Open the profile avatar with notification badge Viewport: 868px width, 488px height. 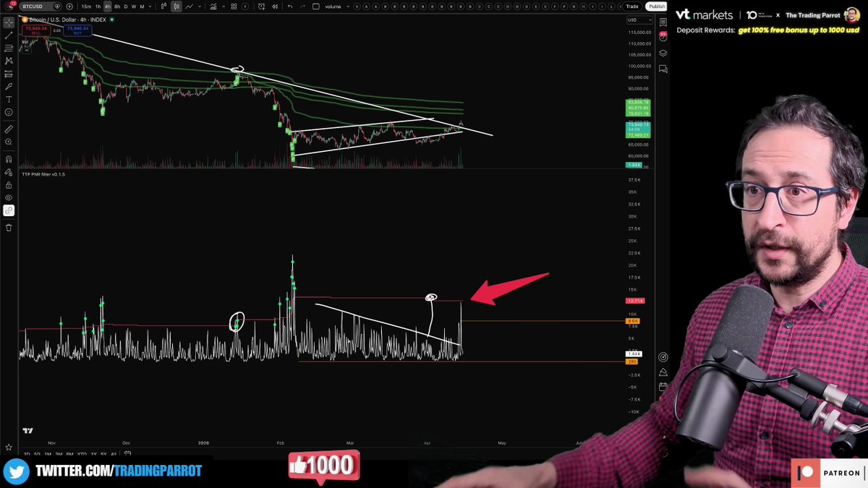coord(9,7)
